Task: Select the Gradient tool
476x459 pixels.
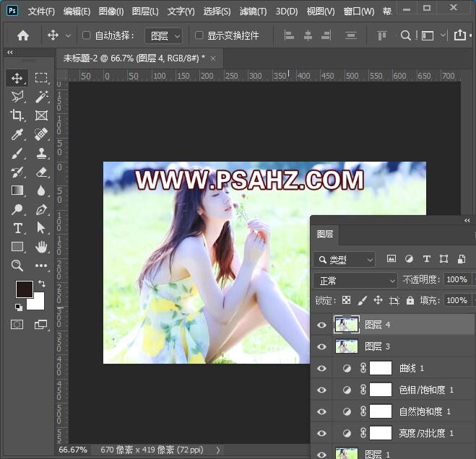Action: pyautogui.click(x=17, y=191)
